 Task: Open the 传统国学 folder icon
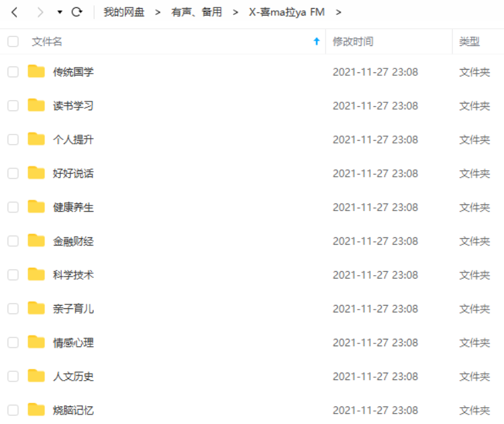tap(36, 72)
